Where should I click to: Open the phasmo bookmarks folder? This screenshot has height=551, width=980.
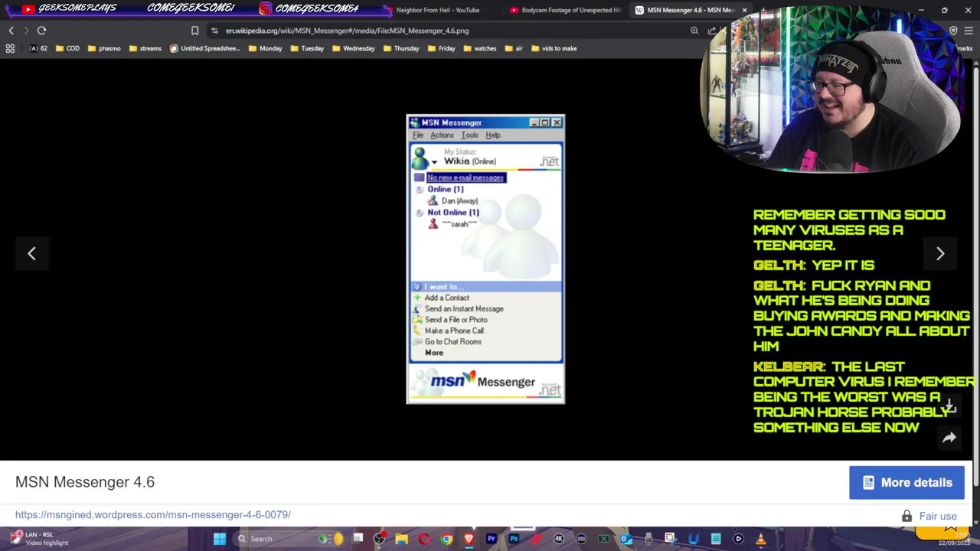click(104, 48)
